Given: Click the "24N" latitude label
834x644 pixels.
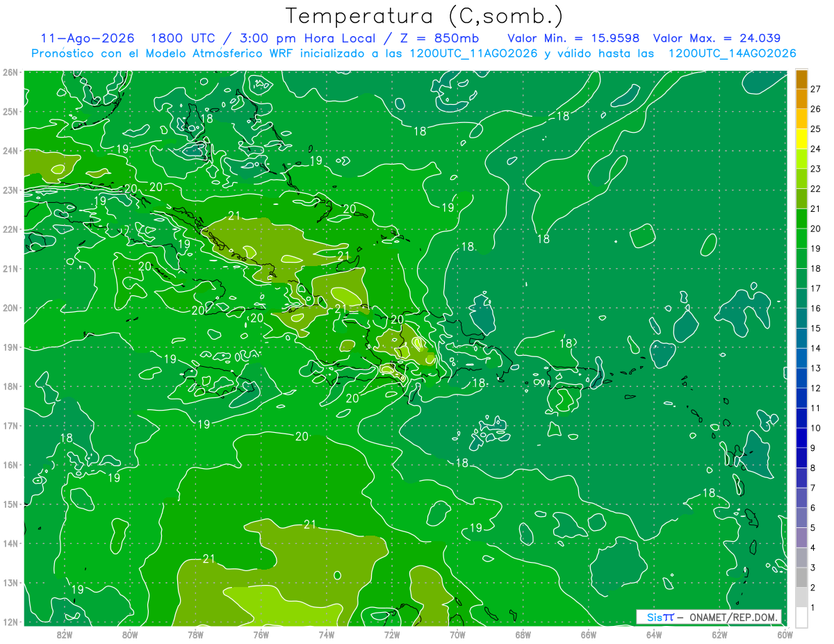Looking at the screenshot, I should tap(11, 151).
